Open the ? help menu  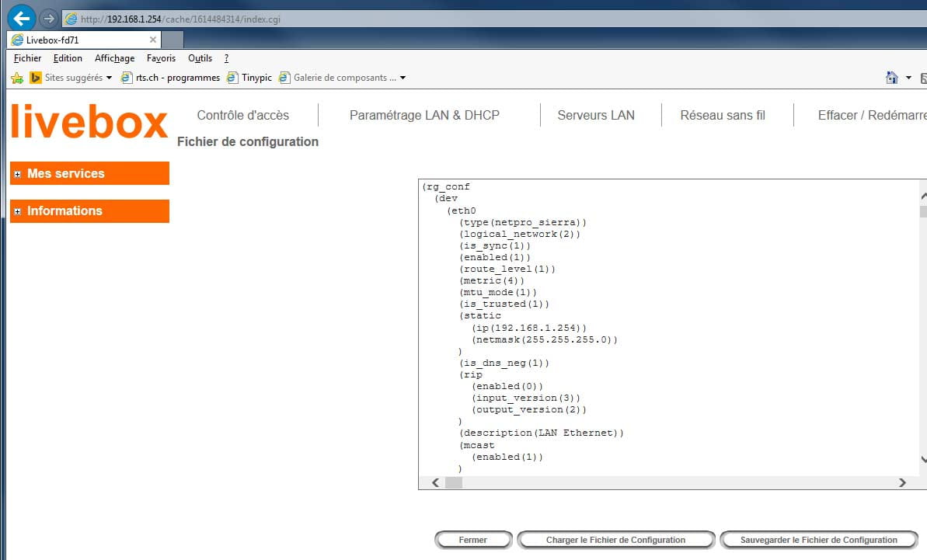click(x=226, y=58)
